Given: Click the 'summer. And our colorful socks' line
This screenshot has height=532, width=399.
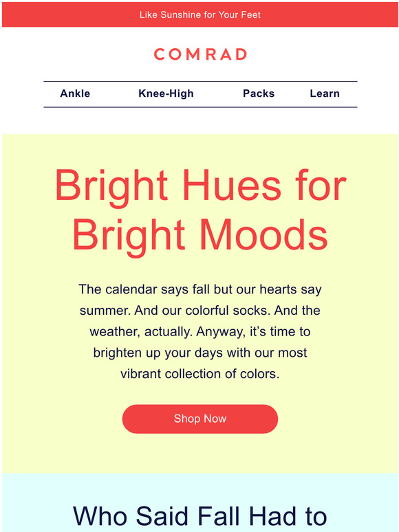Looking at the screenshot, I should pos(200,311).
